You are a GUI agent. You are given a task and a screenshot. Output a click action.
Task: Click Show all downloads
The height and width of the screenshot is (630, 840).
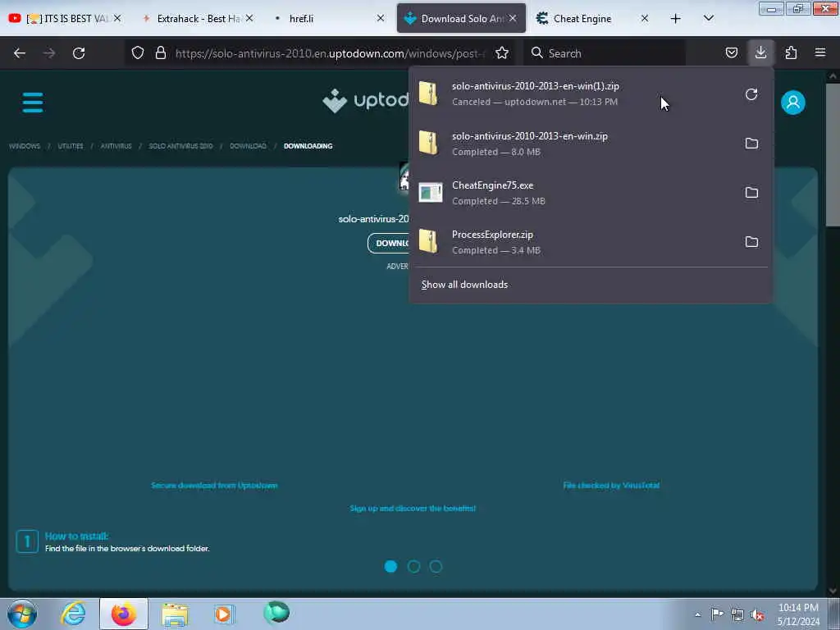[464, 285]
